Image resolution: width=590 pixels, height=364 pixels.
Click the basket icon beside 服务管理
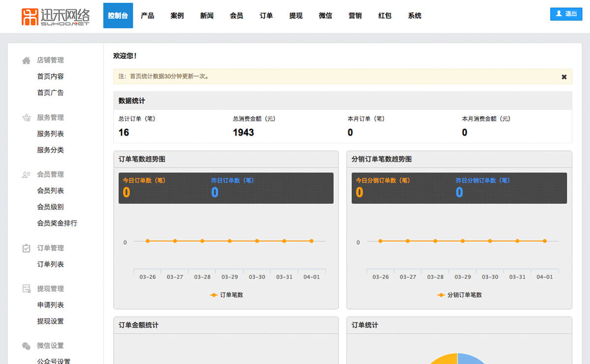[x=26, y=118]
